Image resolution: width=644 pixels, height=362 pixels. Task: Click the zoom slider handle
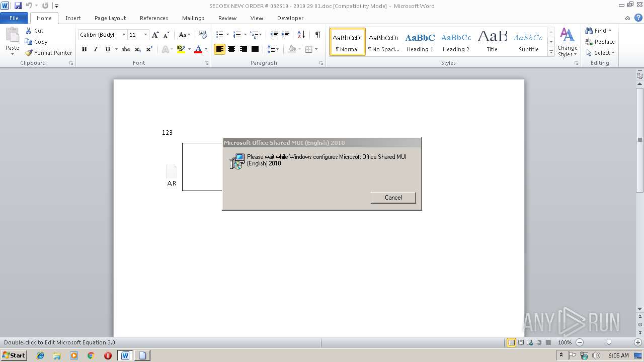(609, 342)
